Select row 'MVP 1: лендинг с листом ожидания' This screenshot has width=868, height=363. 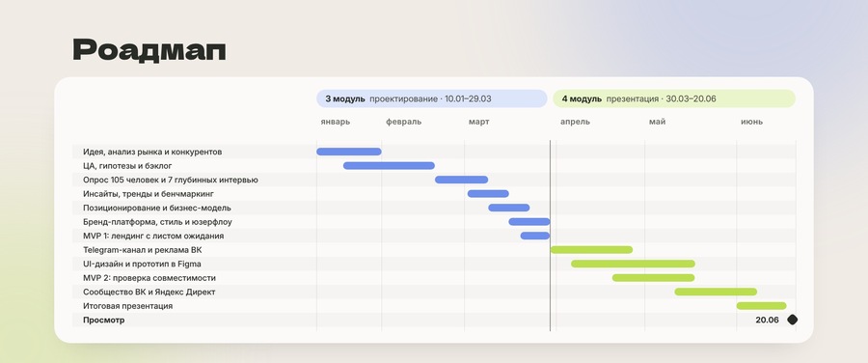pyautogui.click(x=434, y=237)
